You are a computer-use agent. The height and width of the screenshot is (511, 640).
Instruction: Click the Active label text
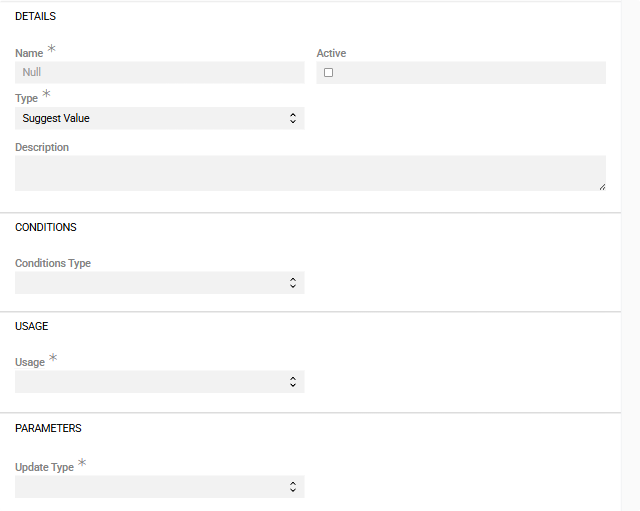pyautogui.click(x=331, y=53)
